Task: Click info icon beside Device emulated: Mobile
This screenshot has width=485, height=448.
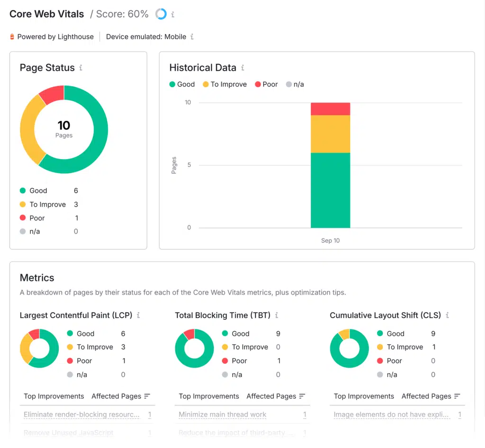Action: point(192,36)
